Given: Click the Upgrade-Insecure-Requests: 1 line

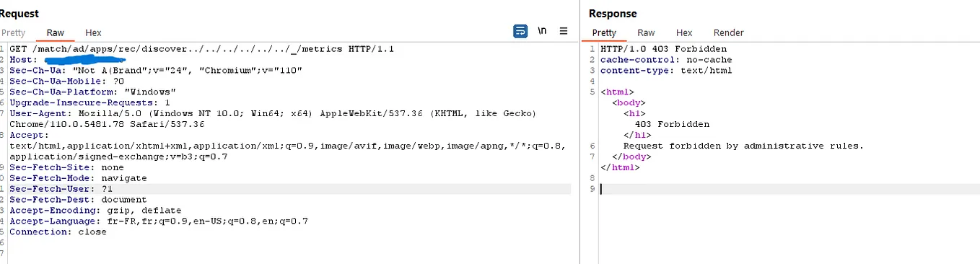Looking at the screenshot, I should tap(90, 102).
